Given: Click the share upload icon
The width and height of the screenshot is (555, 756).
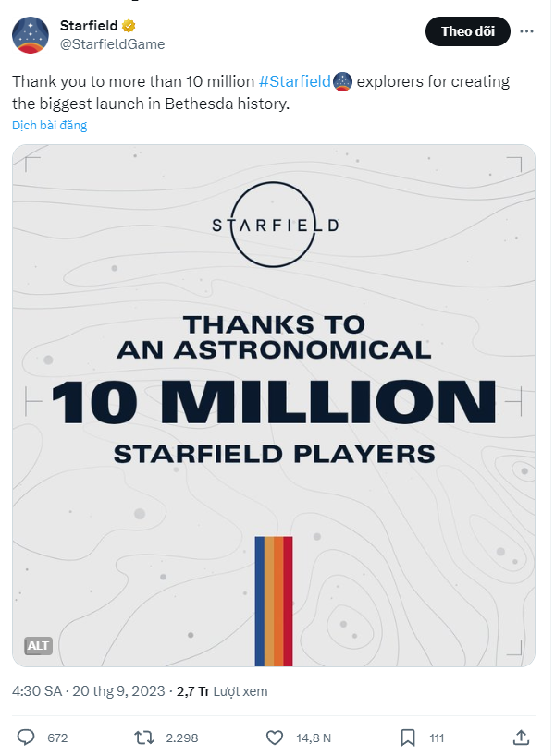Looking at the screenshot, I should 521,738.
